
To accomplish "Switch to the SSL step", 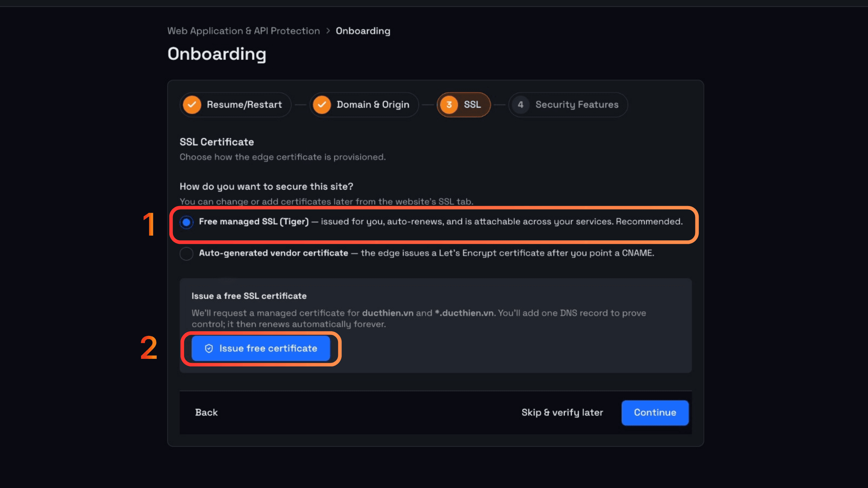I will 463,105.
